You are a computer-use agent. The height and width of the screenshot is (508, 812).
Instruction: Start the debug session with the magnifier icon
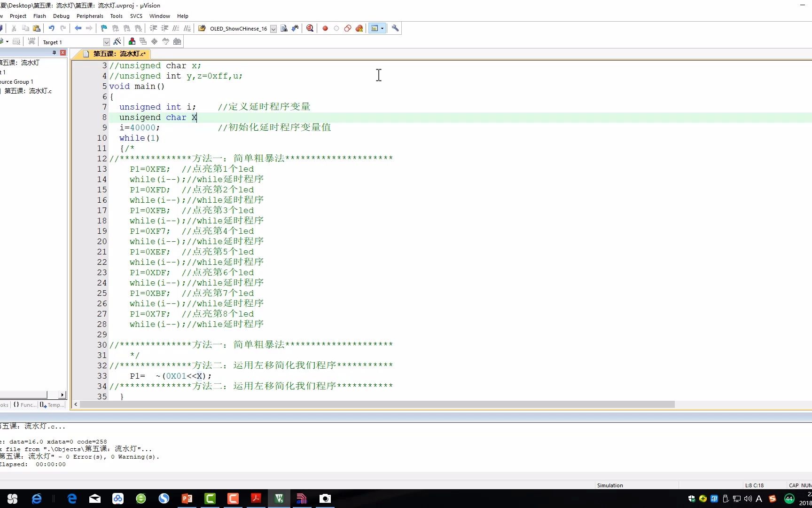pyautogui.click(x=310, y=28)
